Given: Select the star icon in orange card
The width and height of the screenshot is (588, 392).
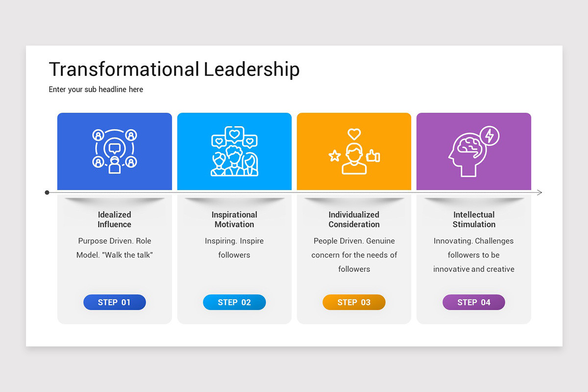Looking at the screenshot, I should coord(335,156).
